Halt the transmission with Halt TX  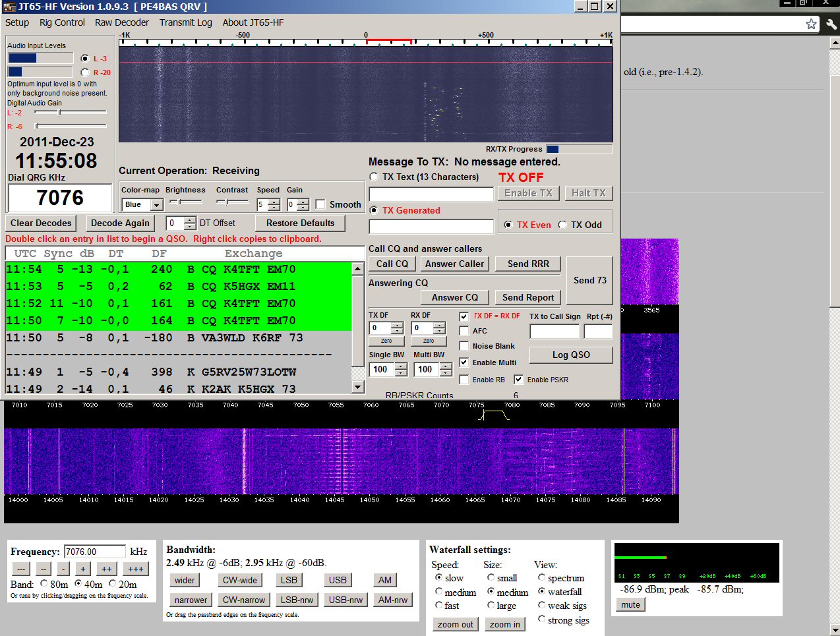pos(589,193)
